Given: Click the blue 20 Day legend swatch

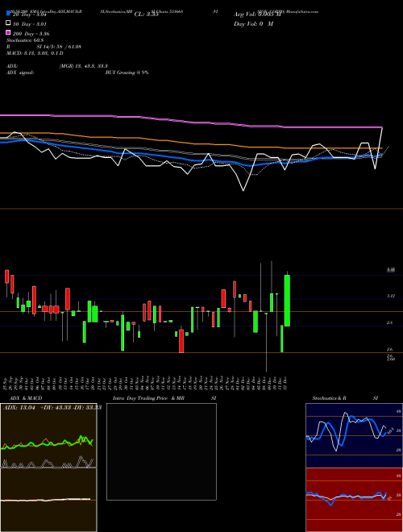Looking at the screenshot, I should click(x=8, y=13).
